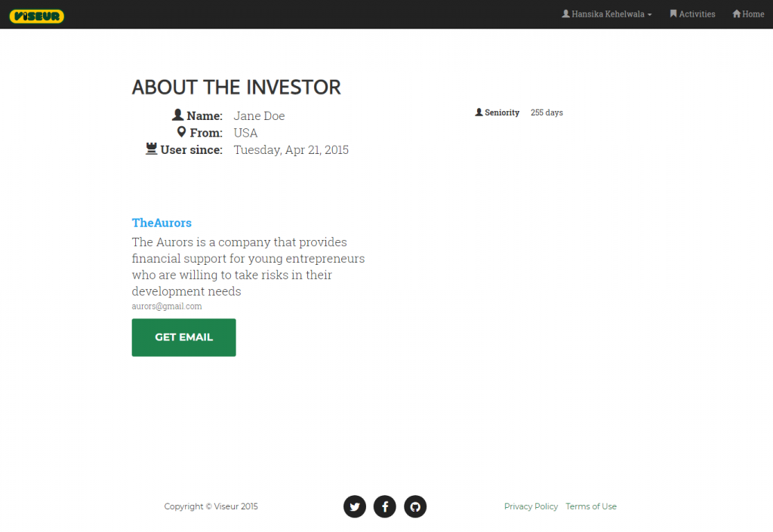
Task: Open the Privacy Policy link
Action: pos(531,506)
